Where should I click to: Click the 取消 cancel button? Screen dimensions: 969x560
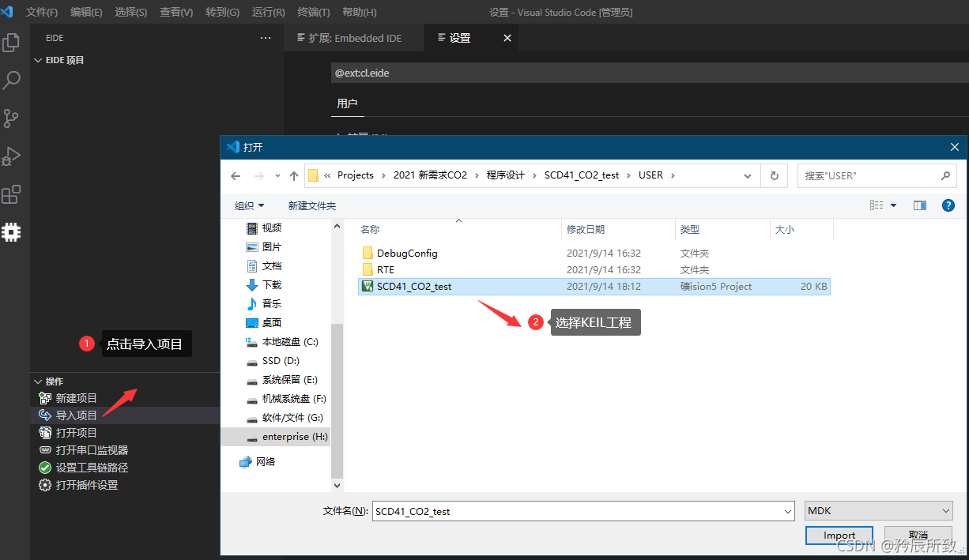(918, 536)
